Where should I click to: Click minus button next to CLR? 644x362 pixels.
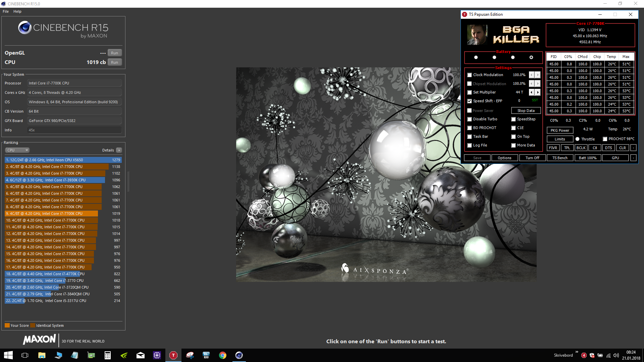pyautogui.click(x=634, y=148)
